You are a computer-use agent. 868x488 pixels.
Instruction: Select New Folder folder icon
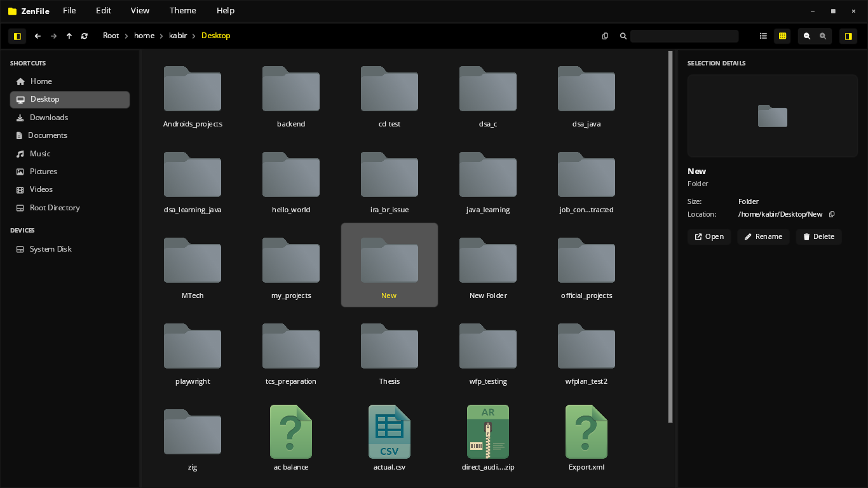[x=488, y=261]
